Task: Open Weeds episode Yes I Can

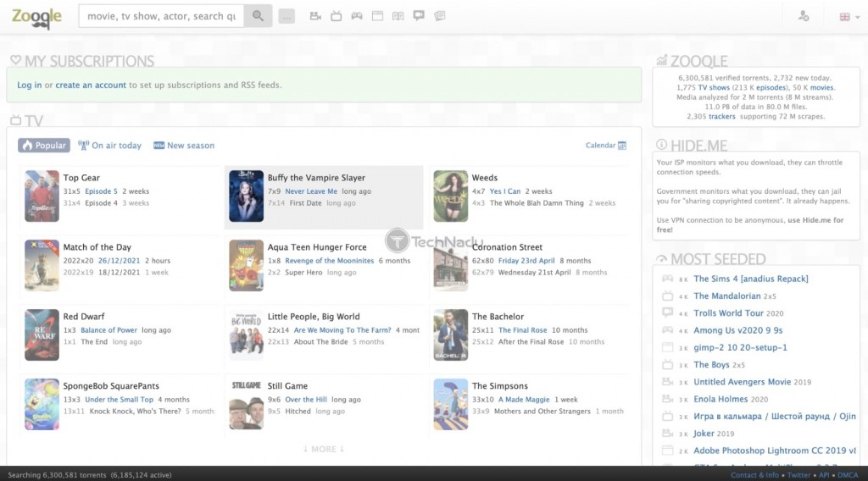Action: pyautogui.click(x=505, y=191)
